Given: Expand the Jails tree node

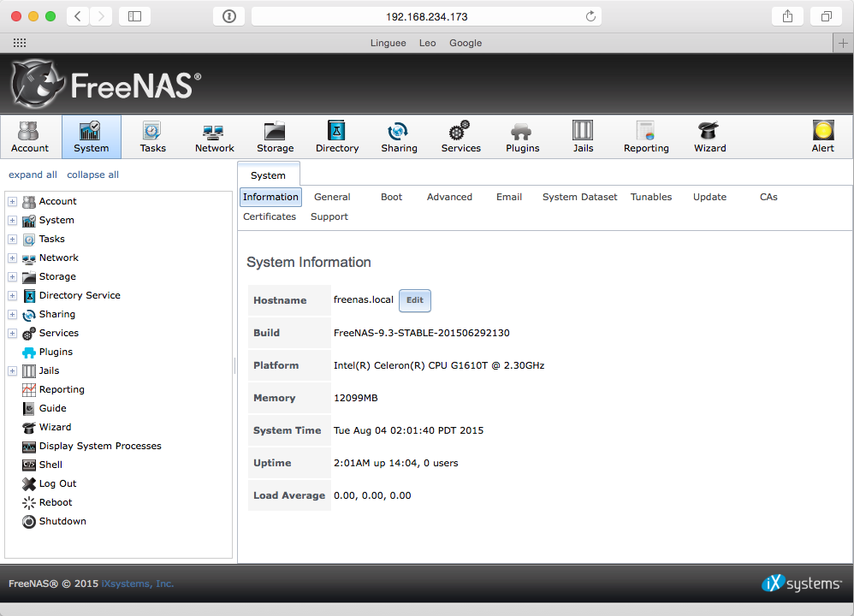Looking at the screenshot, I should click(12, 371).
